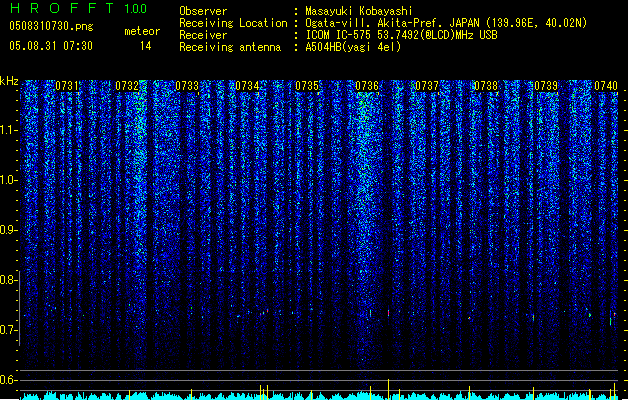This screenshot has width=629, height=400.
Task: Click the 0.7 kHz frequency axis label
Action: (x=9, y=330)
